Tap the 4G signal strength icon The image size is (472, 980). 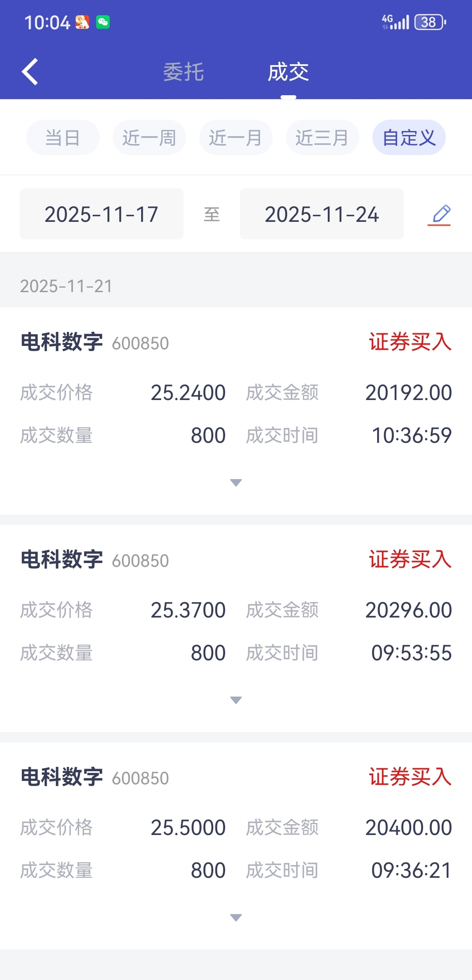pyautogui.click(x=395, y=22)
